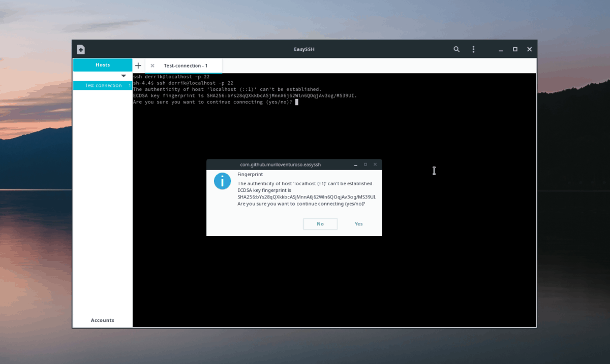
Task: Maximize the EasySSH window
Action: pyautogui.click(x=515, y=49)
